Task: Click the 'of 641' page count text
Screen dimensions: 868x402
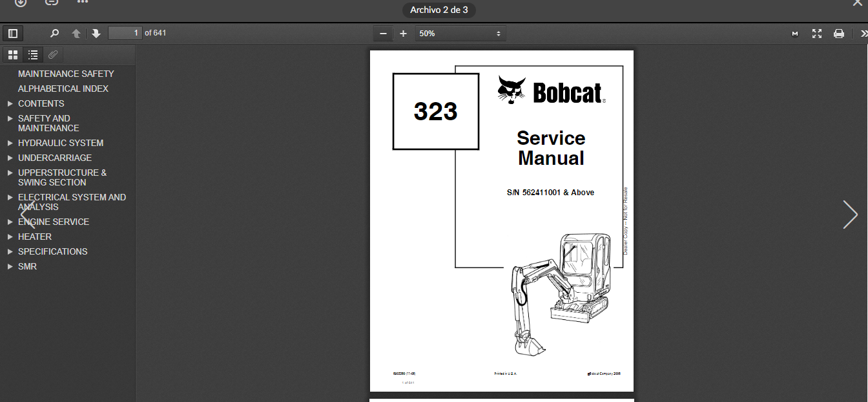Action: [156, 33]
